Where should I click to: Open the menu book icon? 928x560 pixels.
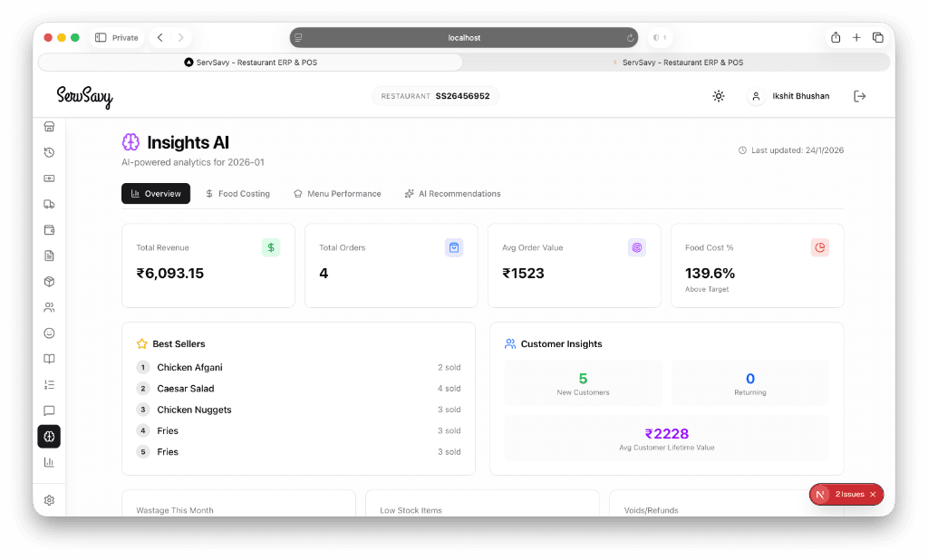pyautogui.click(x=49, y=358)
